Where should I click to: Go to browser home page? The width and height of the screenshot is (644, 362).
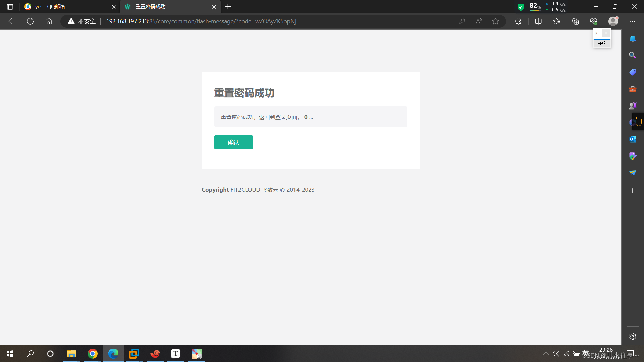(x=49, y=21)
